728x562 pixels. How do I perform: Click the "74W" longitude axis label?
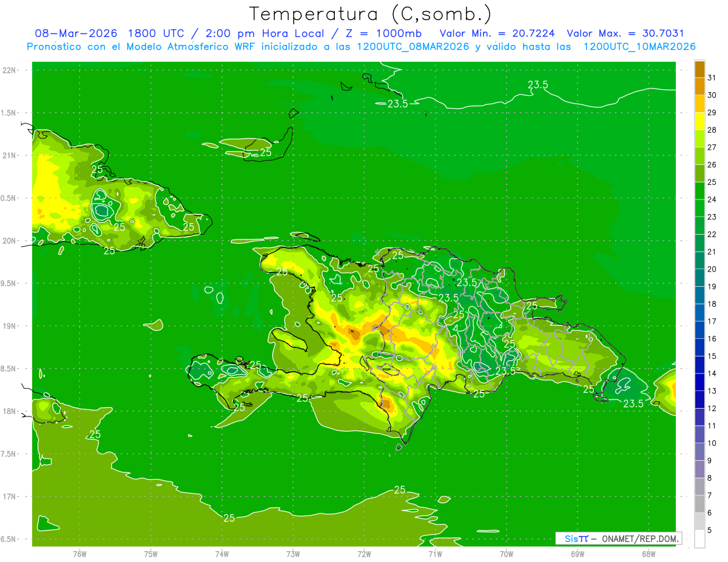[x=222, y=554]
